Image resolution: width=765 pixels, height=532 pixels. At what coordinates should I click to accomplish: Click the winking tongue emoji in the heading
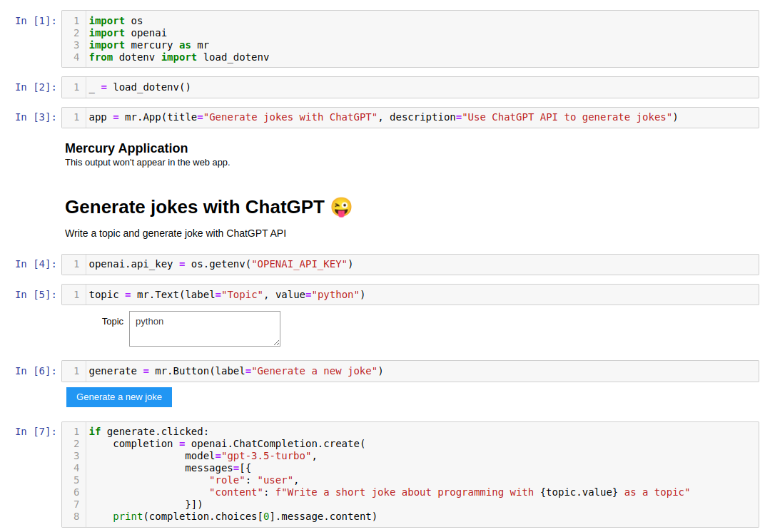(x=341, y=208)
